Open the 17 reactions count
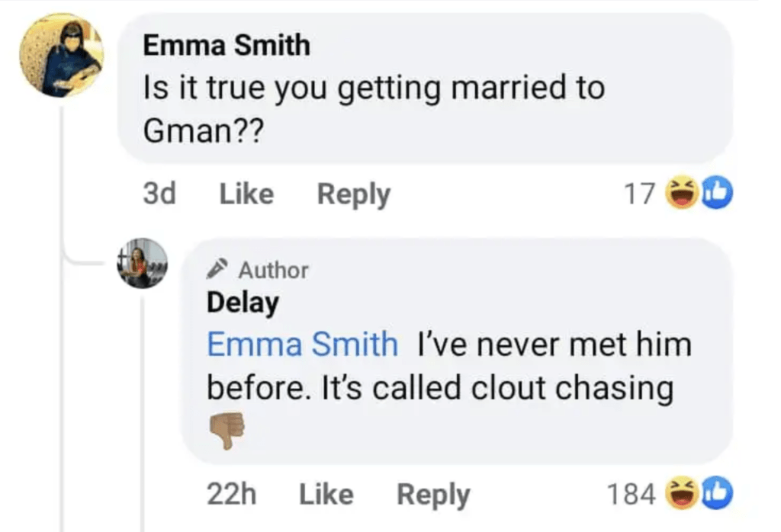The width and height of the screenshot is (781, 532). [x=639, y=194]
